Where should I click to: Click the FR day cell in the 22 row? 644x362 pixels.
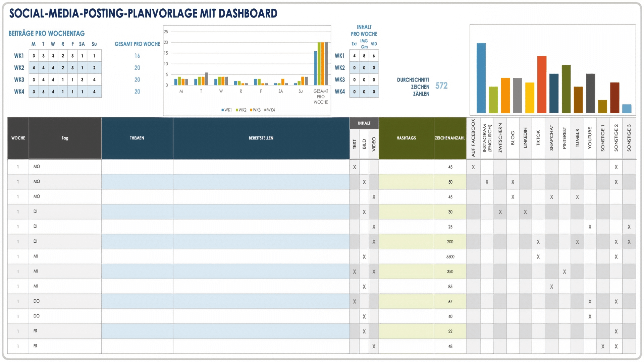(x=65, y=331)
